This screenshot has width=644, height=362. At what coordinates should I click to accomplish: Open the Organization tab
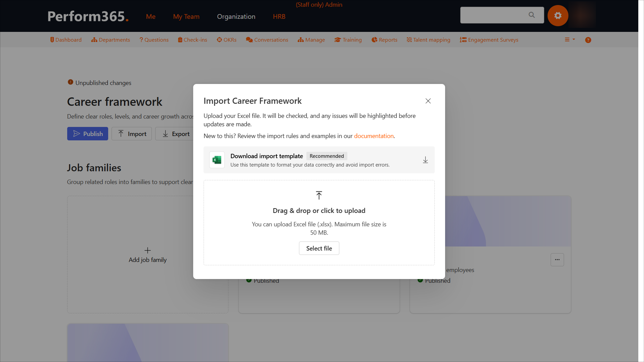(236, 16)
